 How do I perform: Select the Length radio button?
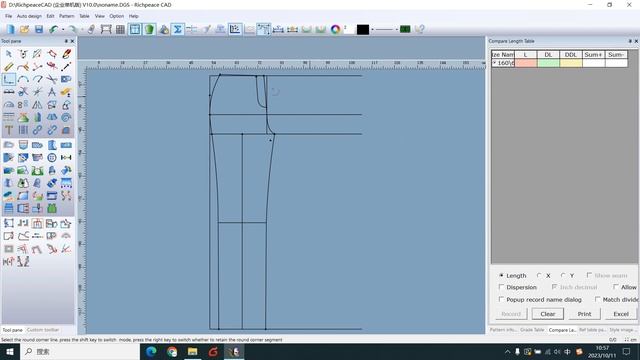[501, 276]
